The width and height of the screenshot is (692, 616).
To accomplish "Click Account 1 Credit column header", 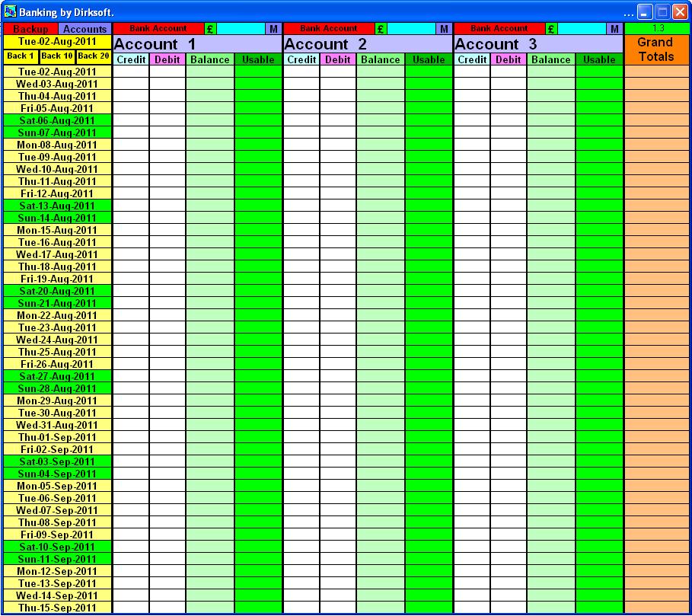I will pos(131,59).
